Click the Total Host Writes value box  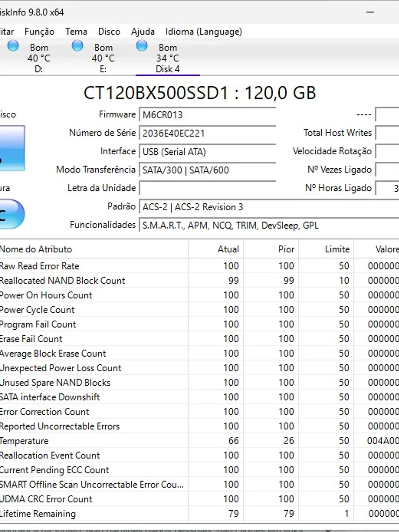tap(387, 133)
